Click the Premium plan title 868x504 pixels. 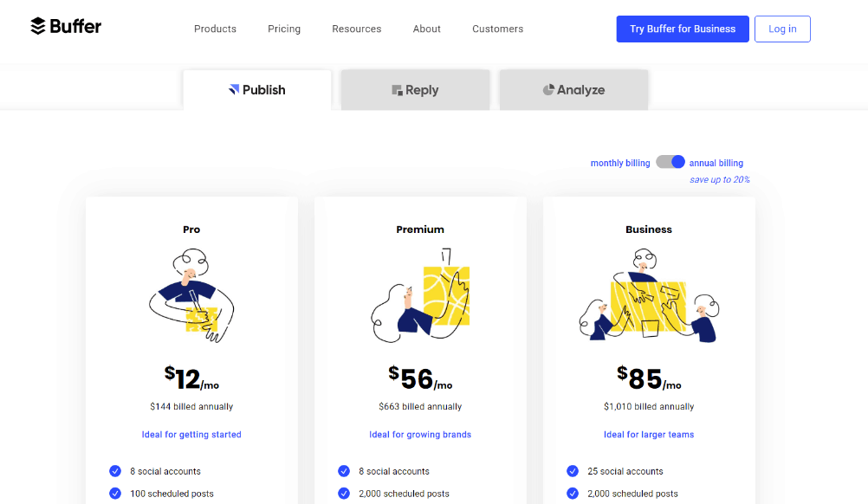(x=420, y=229)
